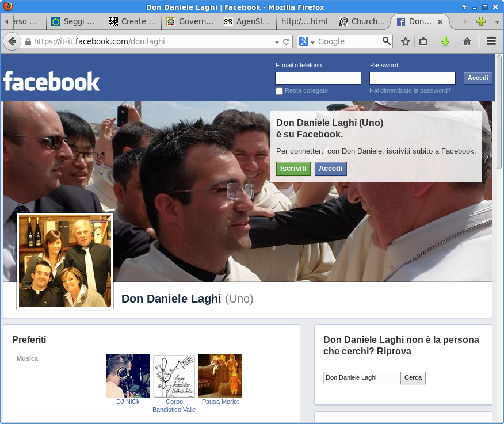Click Hai dimenticato la password link

[x=410, y=90]
